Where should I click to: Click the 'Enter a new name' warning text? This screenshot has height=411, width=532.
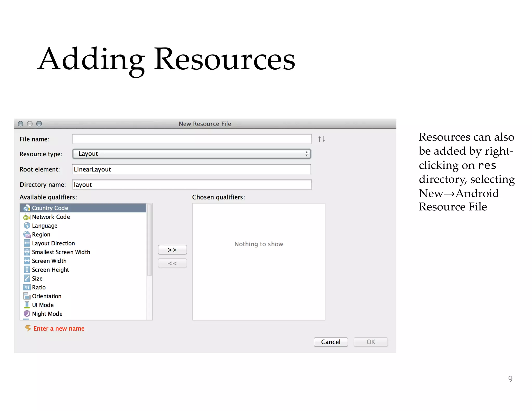59,328
